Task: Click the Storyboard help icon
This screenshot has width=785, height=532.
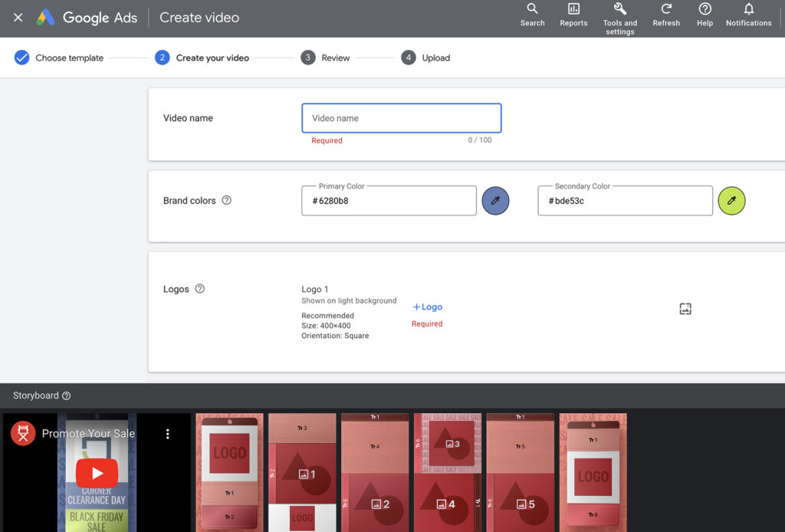Action: [x=66, y=396]
